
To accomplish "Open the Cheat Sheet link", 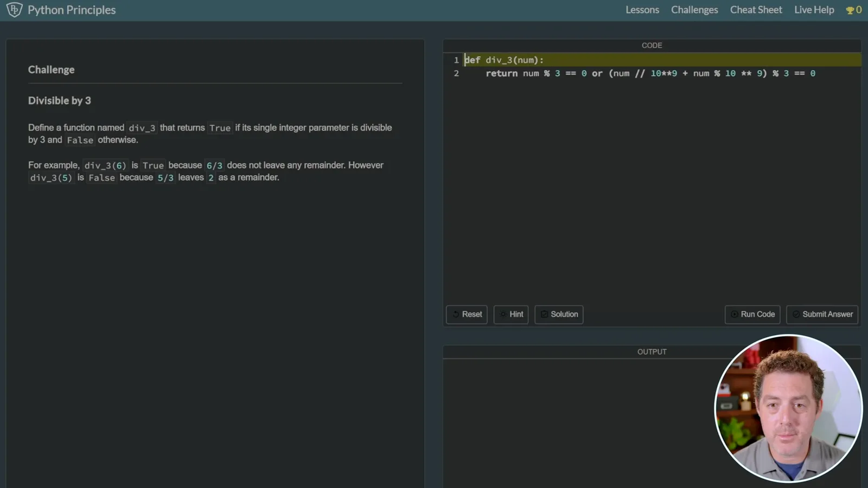I will (756, 10).
